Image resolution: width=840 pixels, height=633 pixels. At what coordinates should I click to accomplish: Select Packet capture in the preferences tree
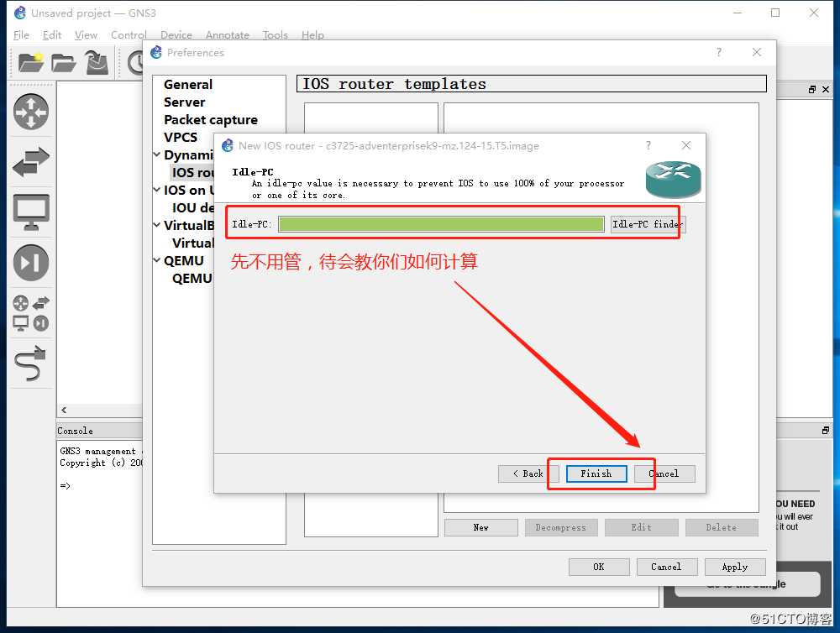(x=211, y=120)
